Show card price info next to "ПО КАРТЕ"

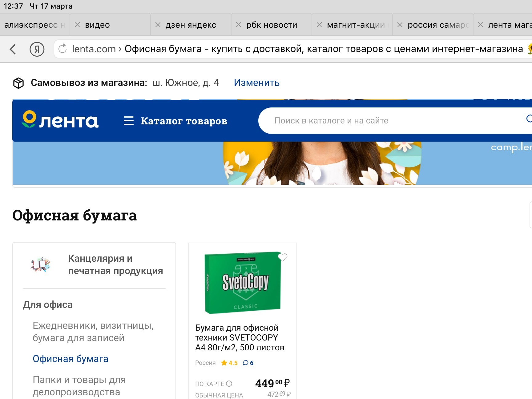coord(229,384)
